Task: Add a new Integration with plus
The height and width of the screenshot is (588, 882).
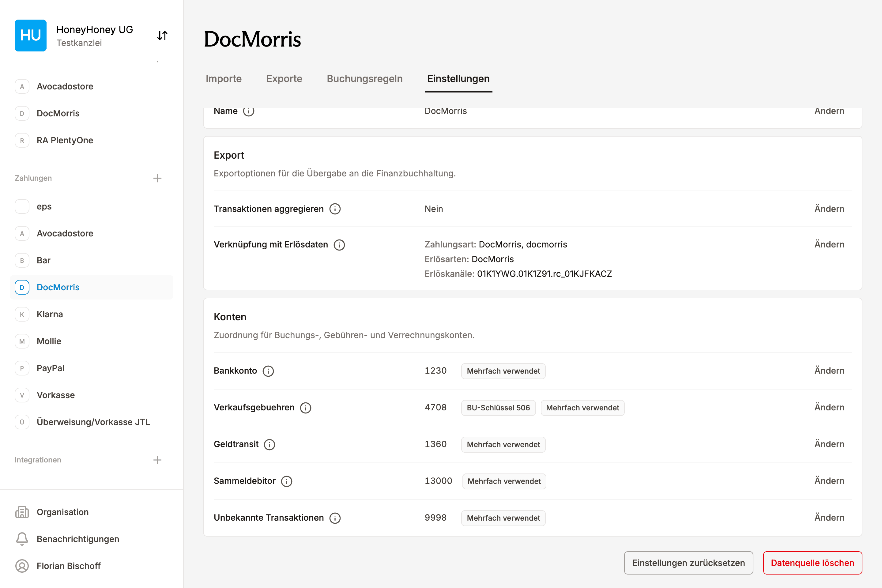Action: click(157, 460)
